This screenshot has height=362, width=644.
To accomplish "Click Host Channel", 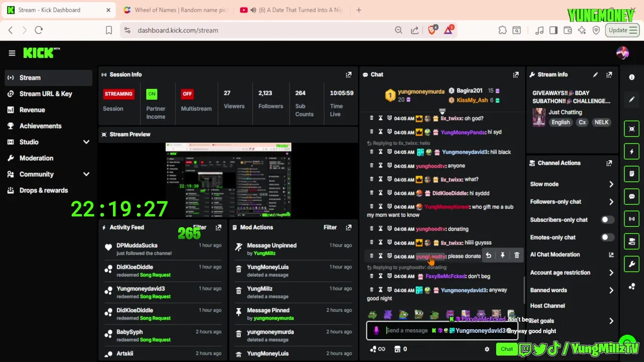I will (x=547, y=306).
